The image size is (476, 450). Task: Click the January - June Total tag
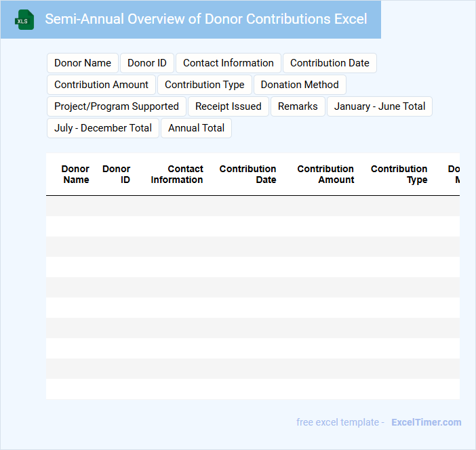pos(380,106)
